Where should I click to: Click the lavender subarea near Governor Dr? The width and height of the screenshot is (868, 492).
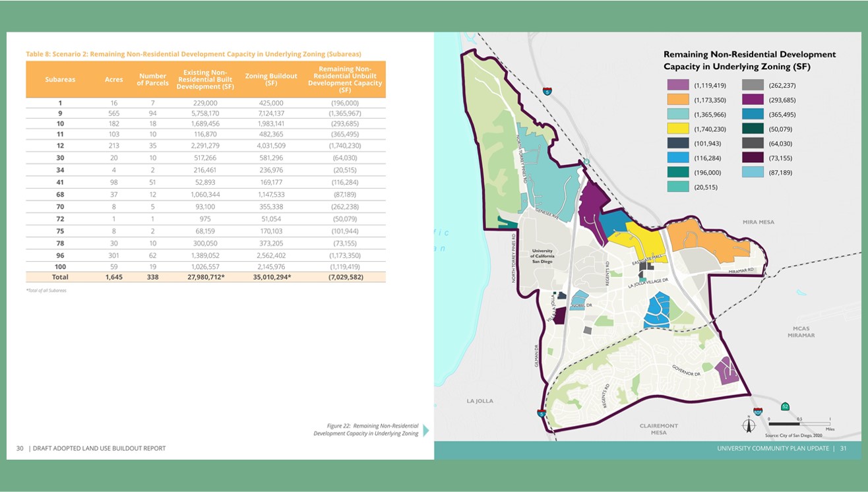(x=726, y=371)
